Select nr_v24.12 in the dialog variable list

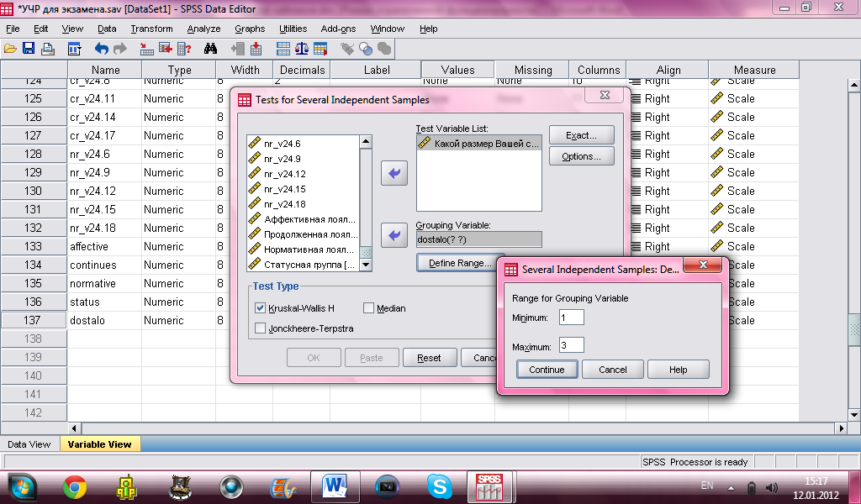click(x=284, y=174)
